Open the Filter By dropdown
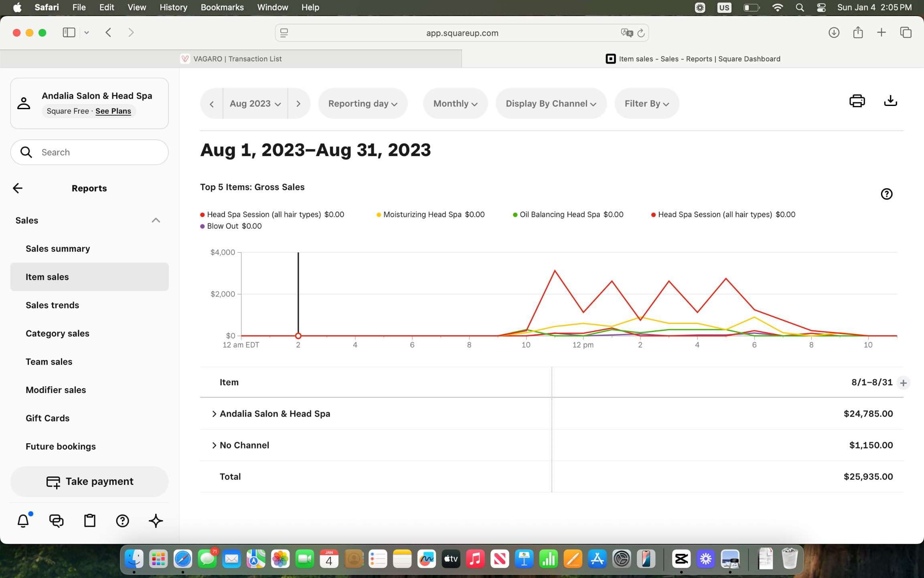The width and height of the screenshot is (924, 578). coord(646,104)
